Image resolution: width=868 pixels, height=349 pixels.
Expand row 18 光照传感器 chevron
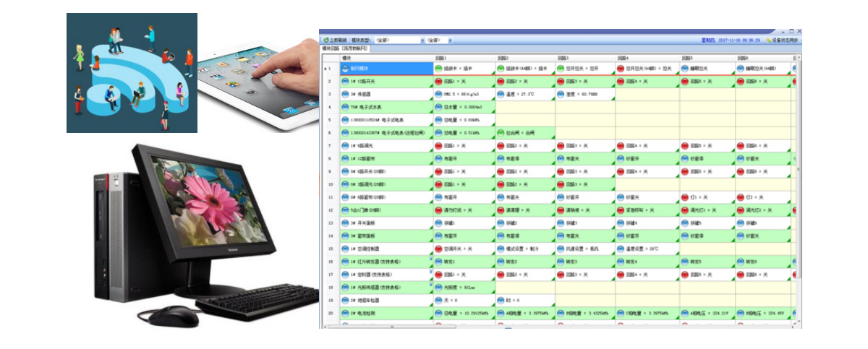(430, 285)
